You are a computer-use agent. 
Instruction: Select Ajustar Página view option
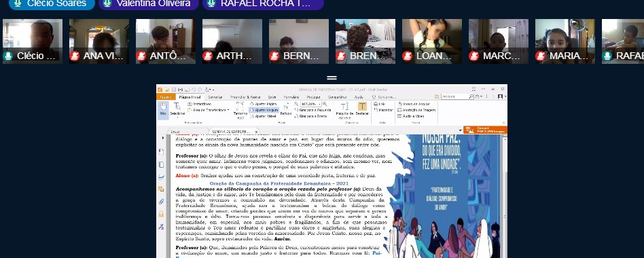pos(264,104)
